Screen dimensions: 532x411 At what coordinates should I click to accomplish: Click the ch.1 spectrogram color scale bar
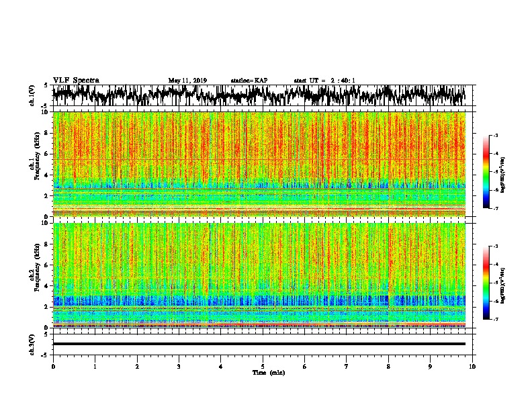(x=486, y=172)
